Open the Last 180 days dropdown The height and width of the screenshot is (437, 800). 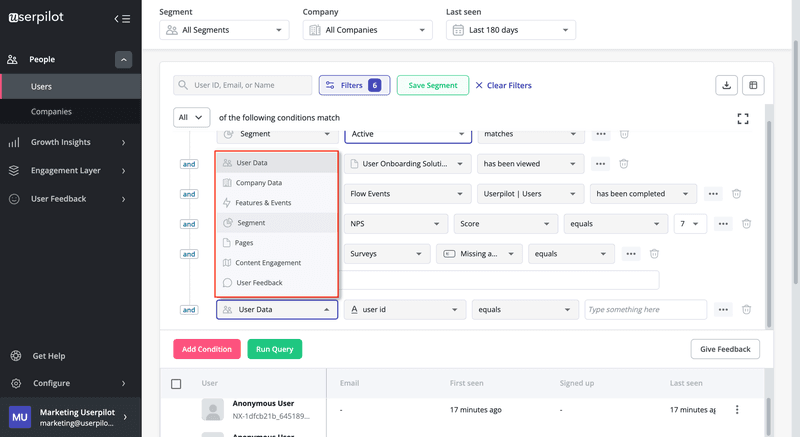coord(511,30)
